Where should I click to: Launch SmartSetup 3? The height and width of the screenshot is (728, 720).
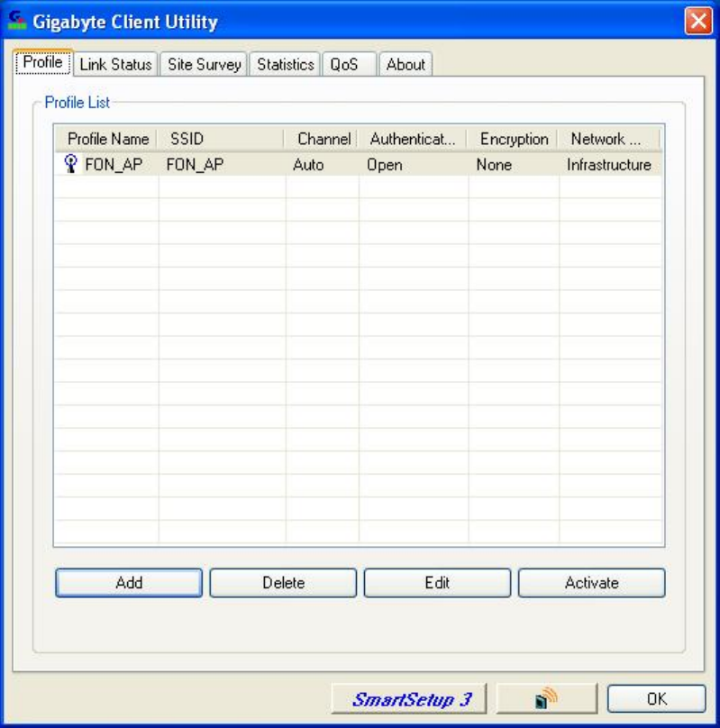point(409,698)
